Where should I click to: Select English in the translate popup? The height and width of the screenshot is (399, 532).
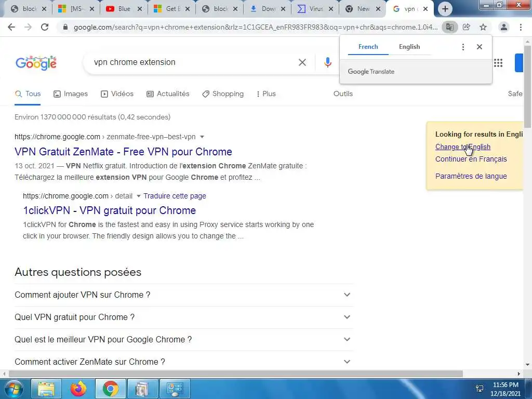click(x=409, y=47)
